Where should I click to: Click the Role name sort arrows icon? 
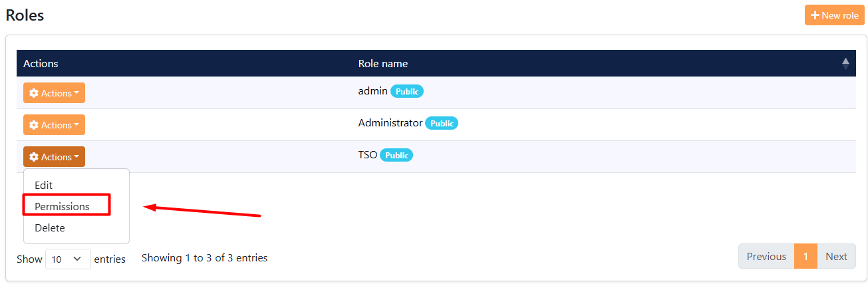pos(845,64)
